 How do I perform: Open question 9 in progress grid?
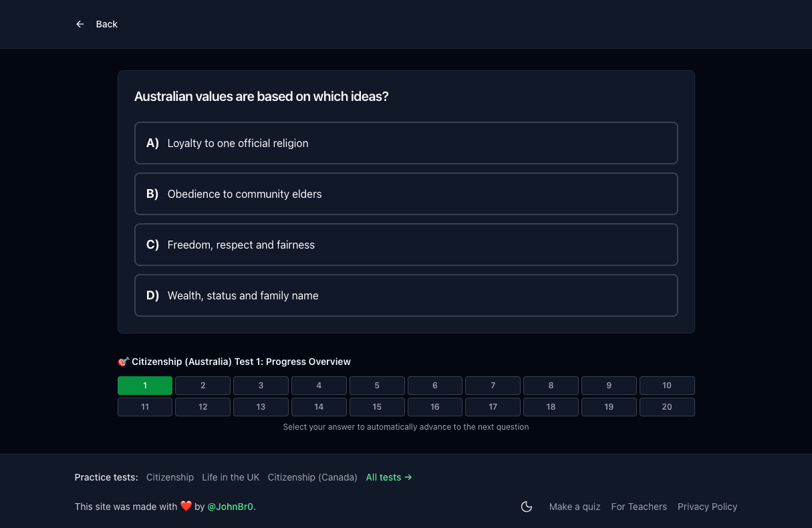(609, 386)
